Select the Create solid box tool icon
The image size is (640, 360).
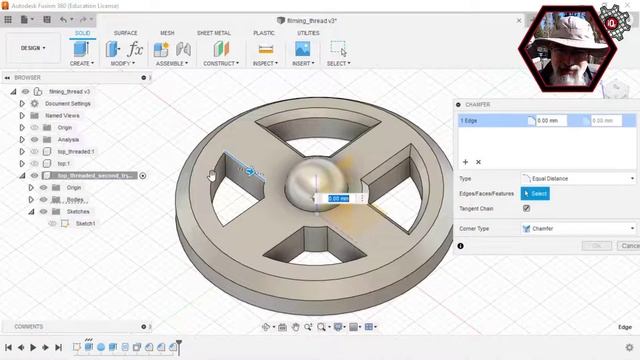81,49
